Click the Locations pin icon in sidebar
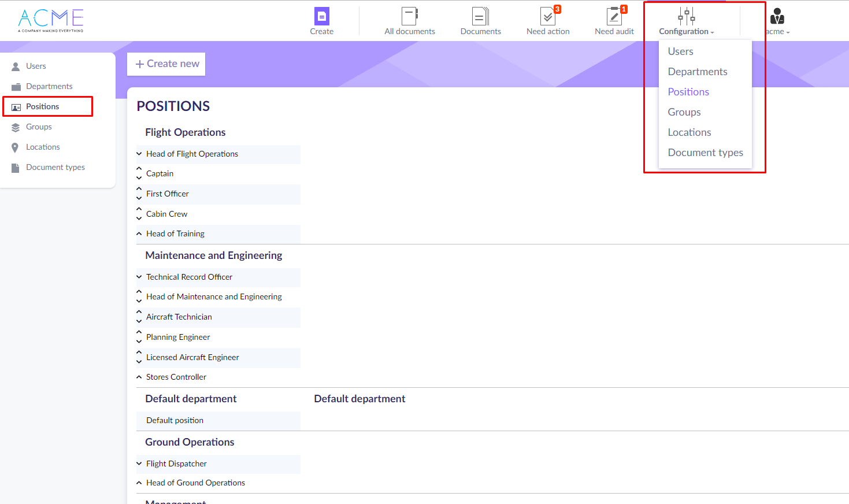849x504 pixels. [16, 147]
